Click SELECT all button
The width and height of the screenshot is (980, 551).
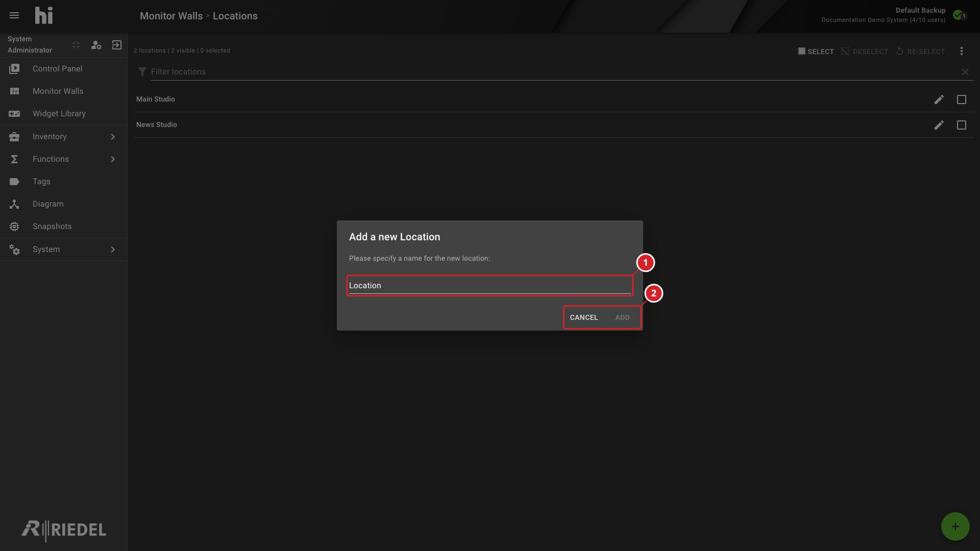pyautogui.click(x=816, y=52)
